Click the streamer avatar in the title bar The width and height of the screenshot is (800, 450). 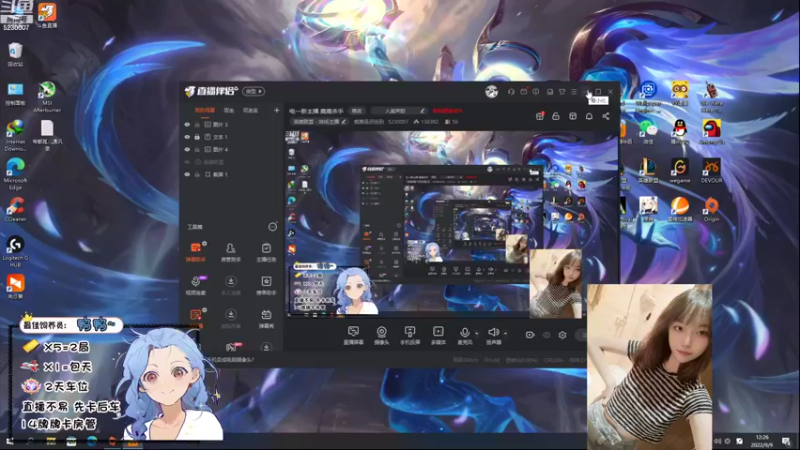pyautogui.click(x=491, y=91)
